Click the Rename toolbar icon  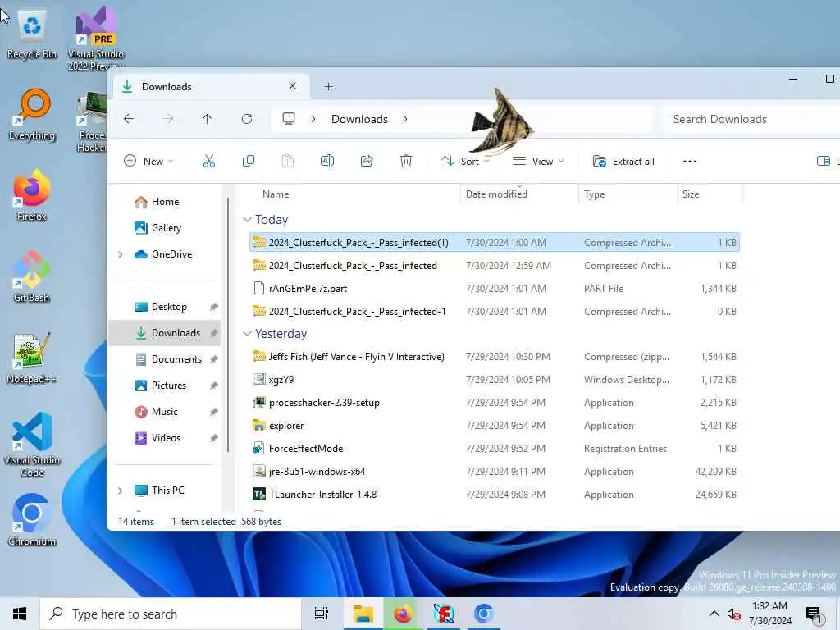[x=327, y=162]
